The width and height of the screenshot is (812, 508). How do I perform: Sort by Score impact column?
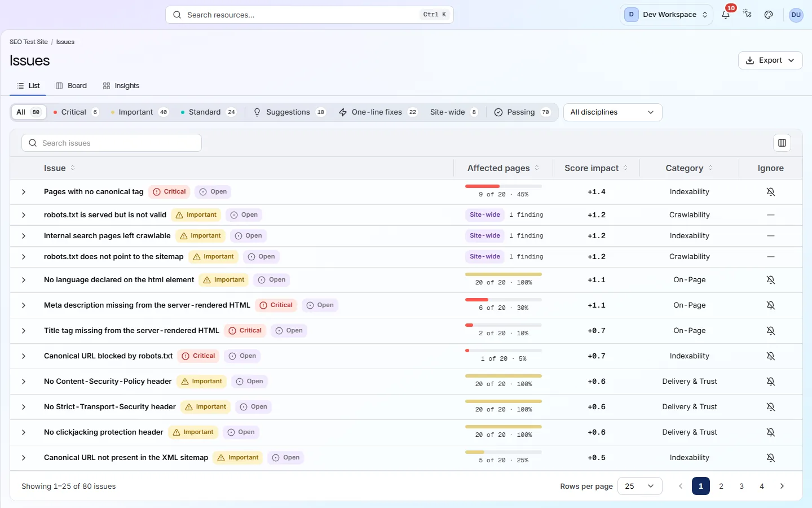[597, 168]
